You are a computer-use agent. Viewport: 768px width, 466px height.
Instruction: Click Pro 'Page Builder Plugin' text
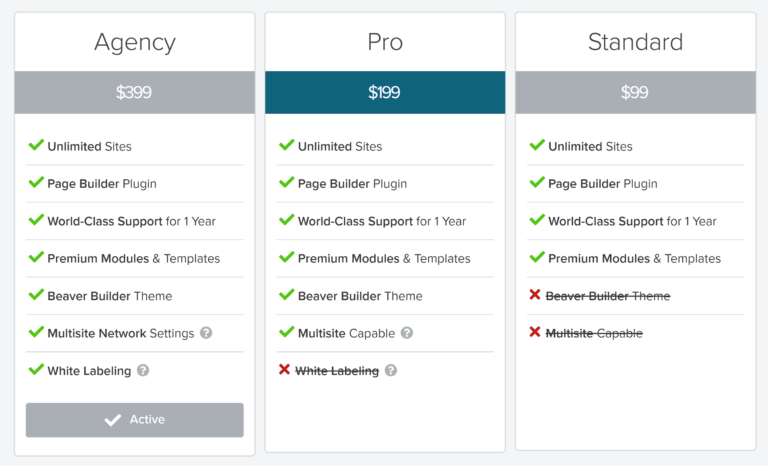tap(352, 184)
